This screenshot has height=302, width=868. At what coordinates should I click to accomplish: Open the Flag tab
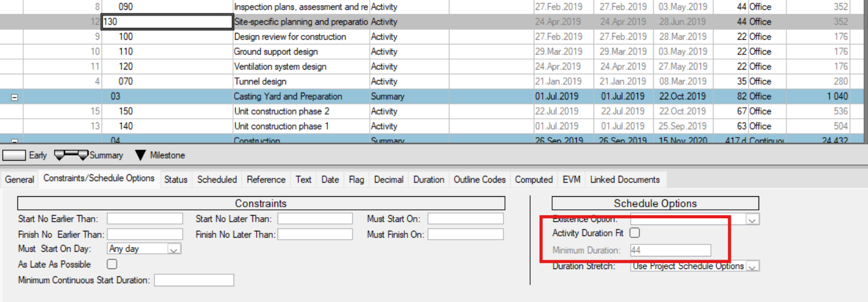click(356, 180)
